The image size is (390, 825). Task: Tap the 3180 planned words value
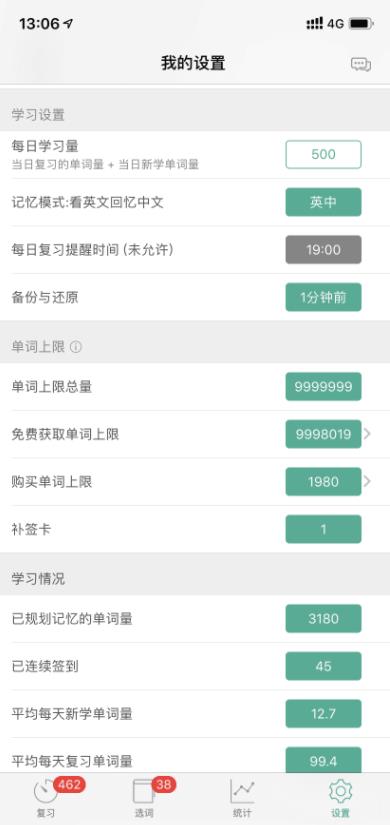click(323, 618)
